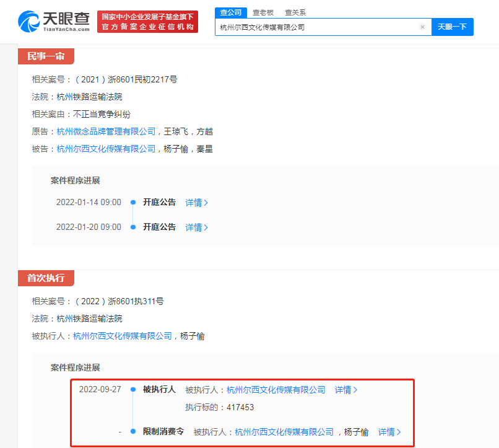Click the 2022-01-20 09:00 timeline dot
The width and height of the screenshot is (499, 448).
click(133, 227)
